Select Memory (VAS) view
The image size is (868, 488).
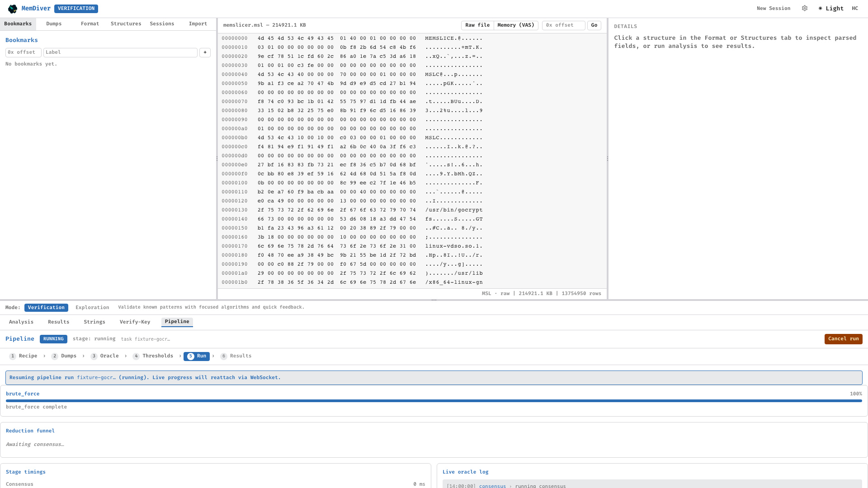point(516,25)
